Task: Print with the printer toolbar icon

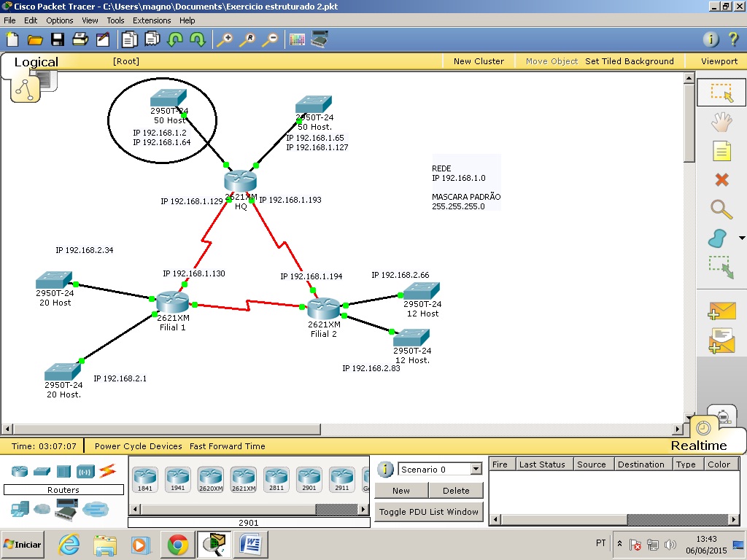Action: (x=80, y=39)
